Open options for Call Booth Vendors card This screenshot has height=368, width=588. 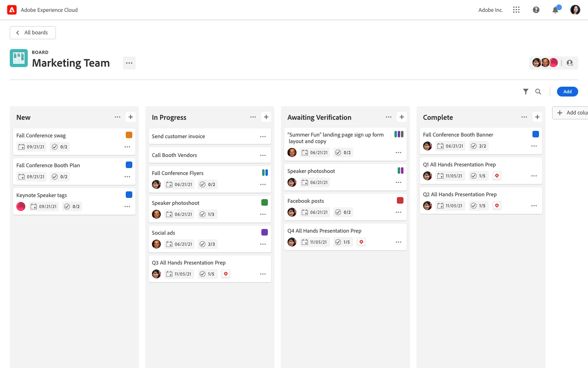263,155
